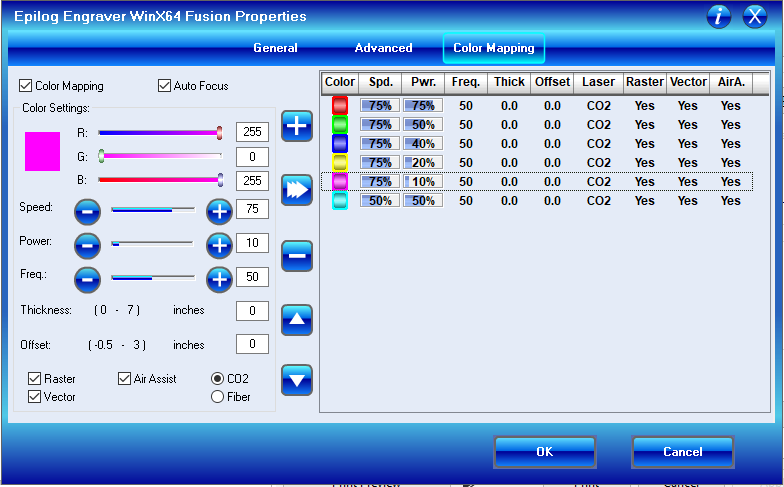The width and height of the screenshot is (784, 487).
Task: Click the 40% power cell in blue row
Action: 423,144
